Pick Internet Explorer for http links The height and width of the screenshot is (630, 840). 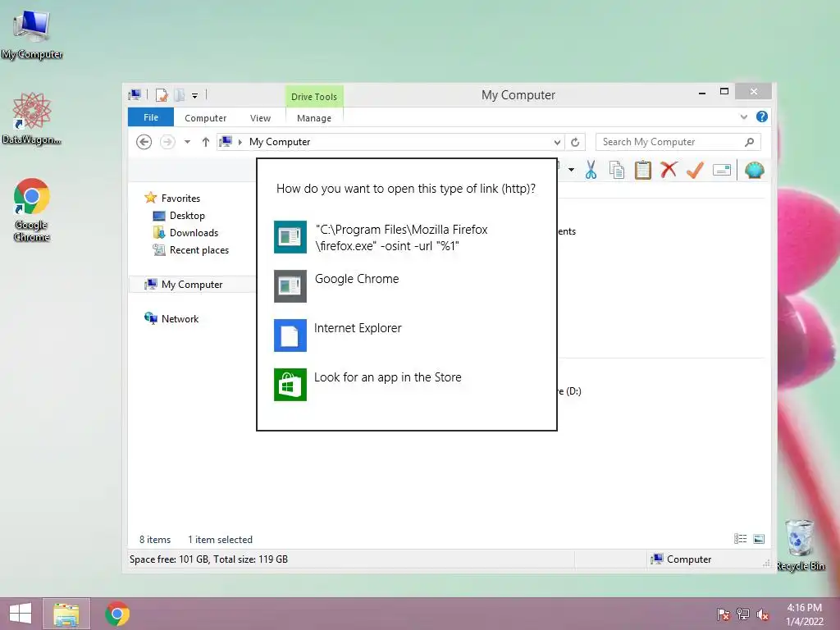406,336
